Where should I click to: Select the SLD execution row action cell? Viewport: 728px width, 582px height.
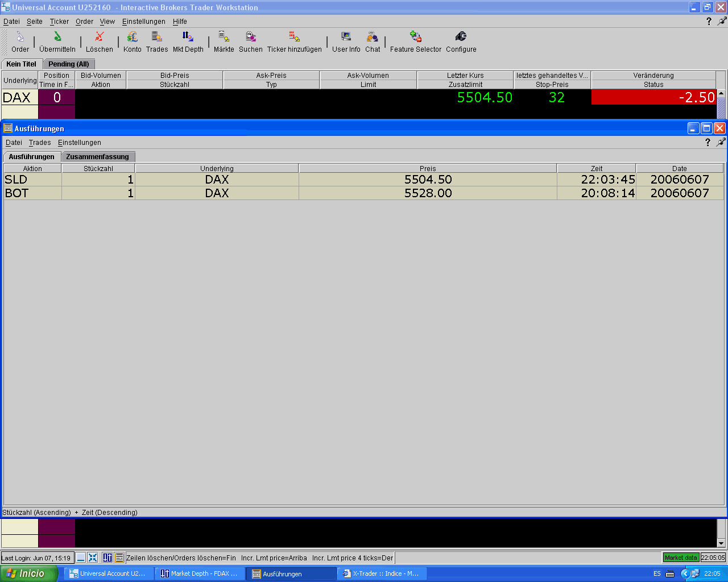pyautogui.click(x=32, y=180)
